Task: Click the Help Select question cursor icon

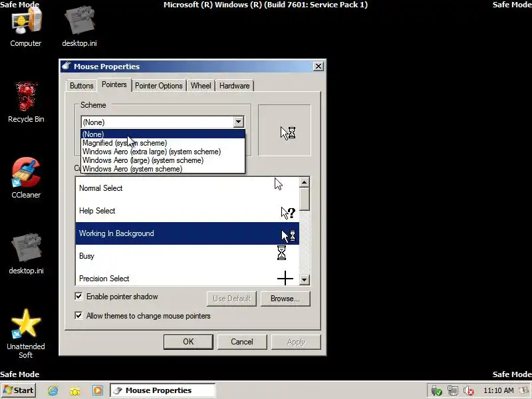Action: pyautogui.click(x=288, y=213)
